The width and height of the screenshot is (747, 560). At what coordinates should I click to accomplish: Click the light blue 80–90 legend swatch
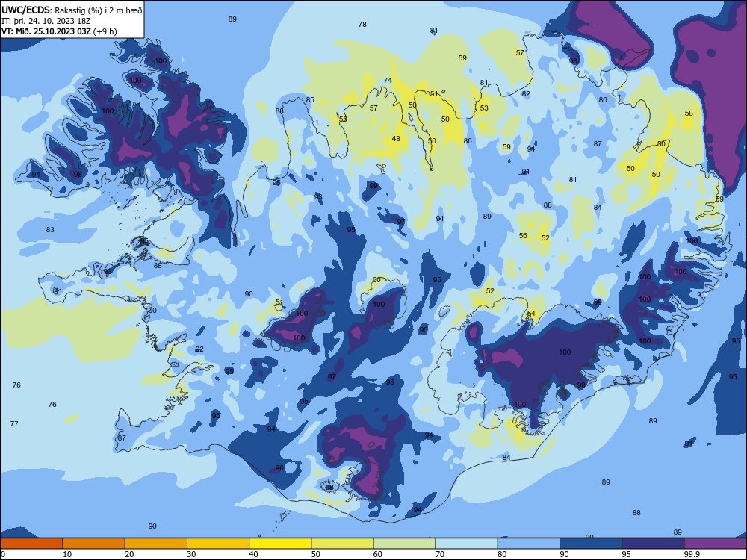pos(529,544)
